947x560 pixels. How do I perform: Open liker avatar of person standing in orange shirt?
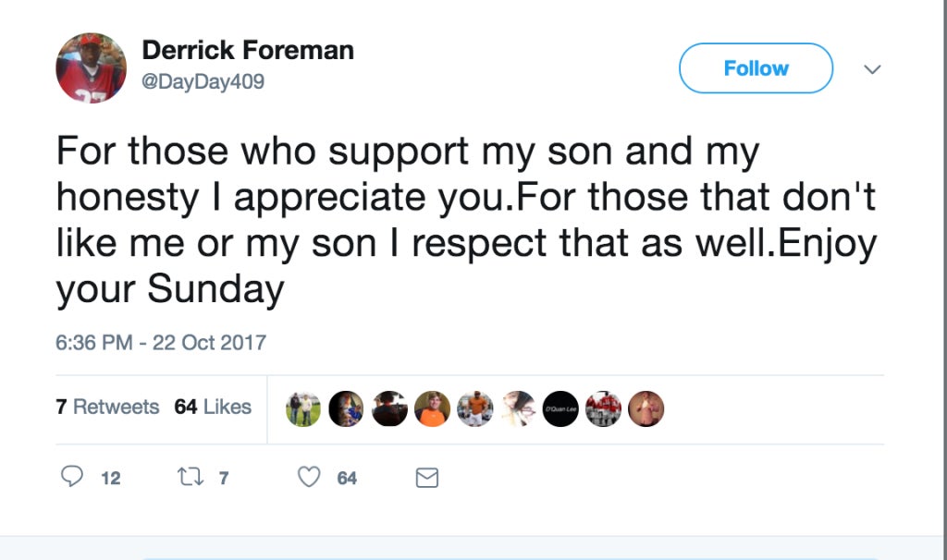coord(474,408)
